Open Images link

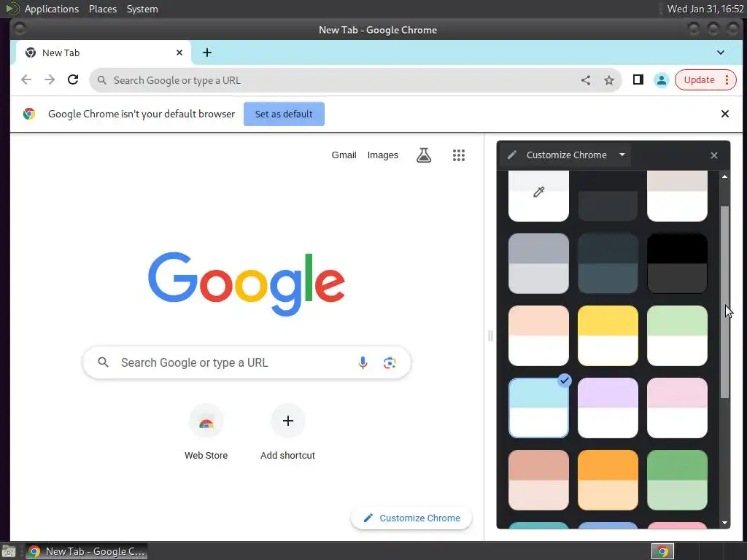[x=382, y=155]
